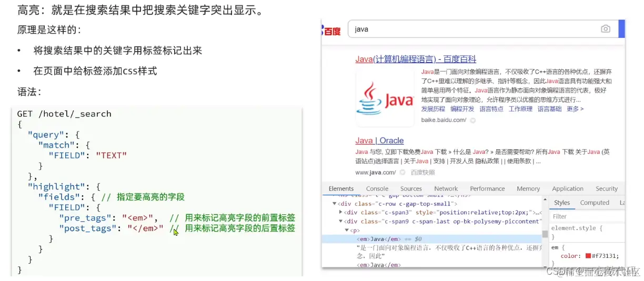
Task: Click the "FIELD": "TEXT" code line
Action: pos(87,155)
